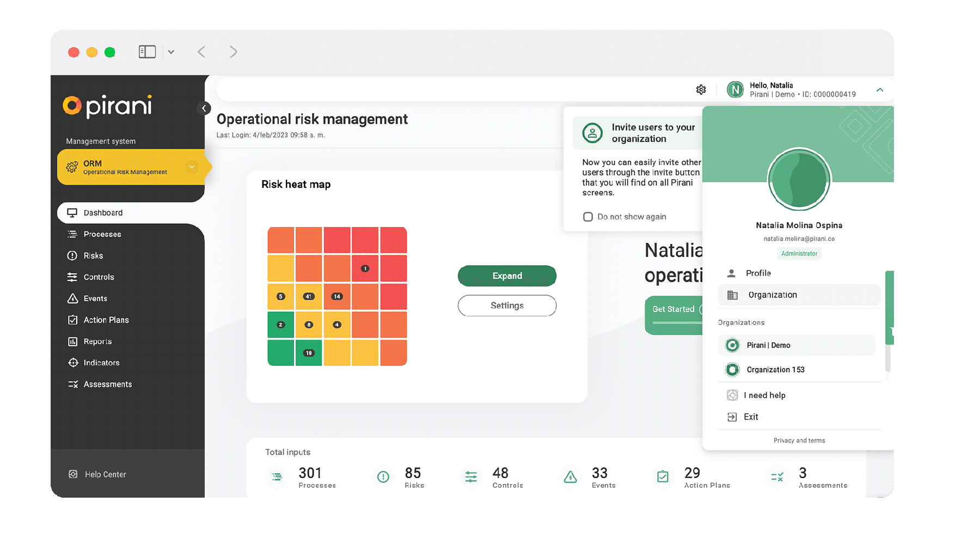Collapse the ORM Operational Risk Management menu
This screenshot has height=551, width=980.
(191, 167)
